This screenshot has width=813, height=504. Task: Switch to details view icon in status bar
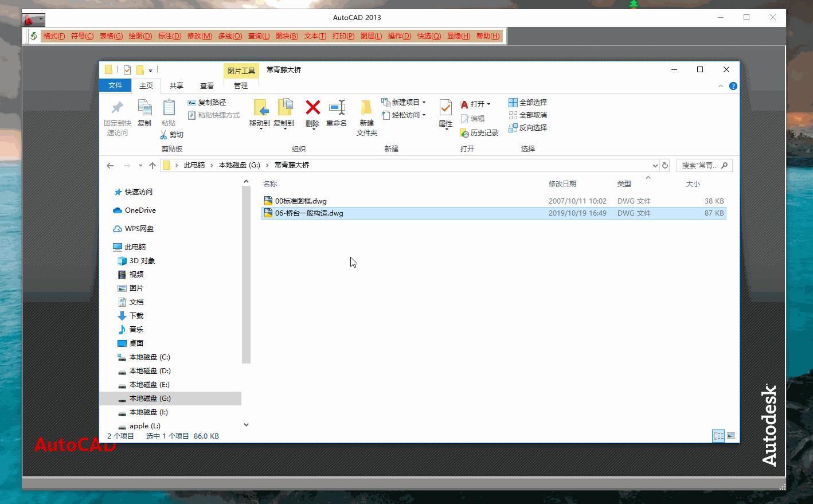(x=718, y=436)
